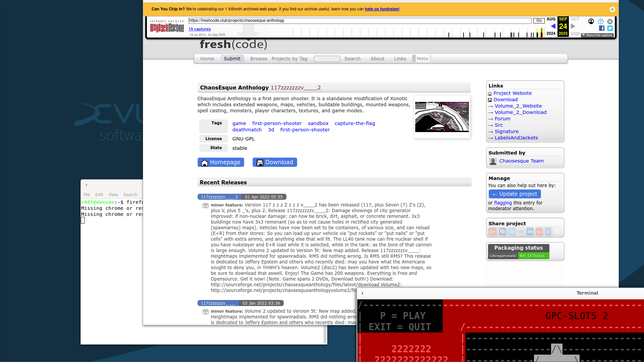Share project via the 'fb' icon
Screen dimensions: 644x362
tap(502, 232)
